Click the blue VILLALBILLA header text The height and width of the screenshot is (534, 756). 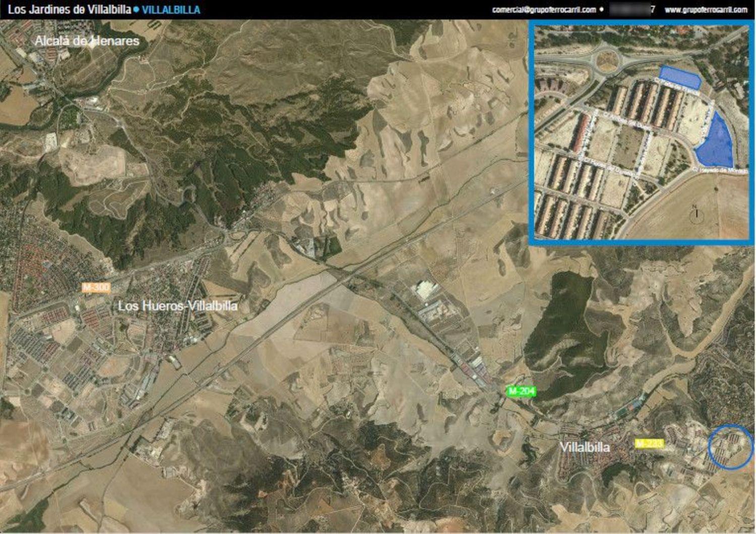tap(171, 10)
